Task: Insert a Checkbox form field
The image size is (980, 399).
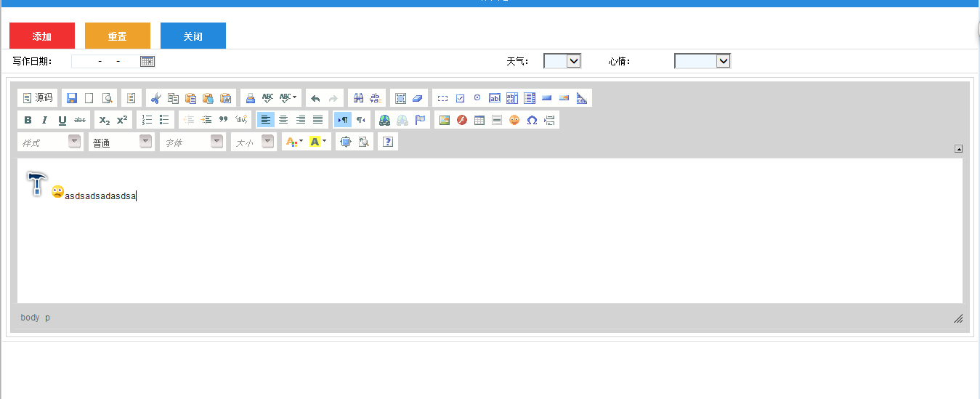Action: coord(460,98)
